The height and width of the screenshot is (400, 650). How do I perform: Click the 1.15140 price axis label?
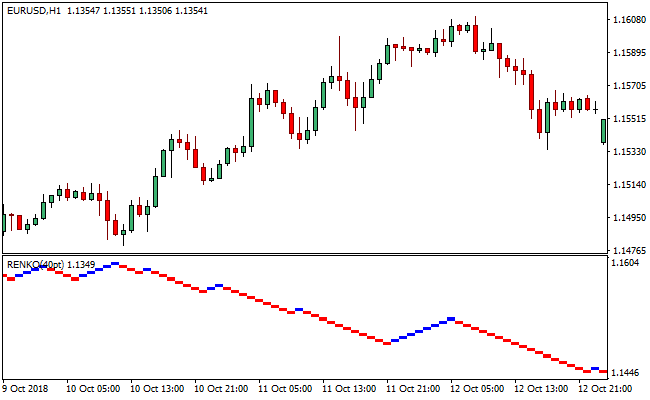[x=630, y=184]
